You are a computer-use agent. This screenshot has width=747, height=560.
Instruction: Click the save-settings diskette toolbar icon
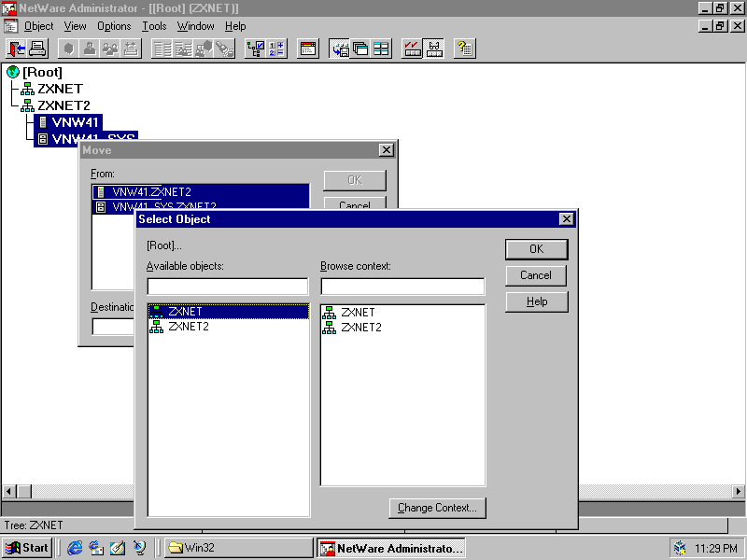click(339, 49)
